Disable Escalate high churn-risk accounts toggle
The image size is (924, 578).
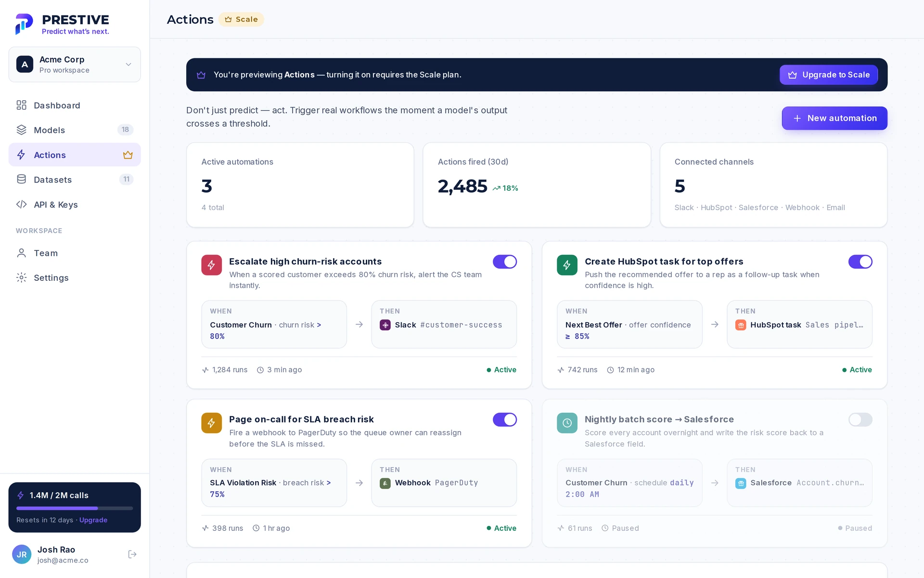point(505,262)
